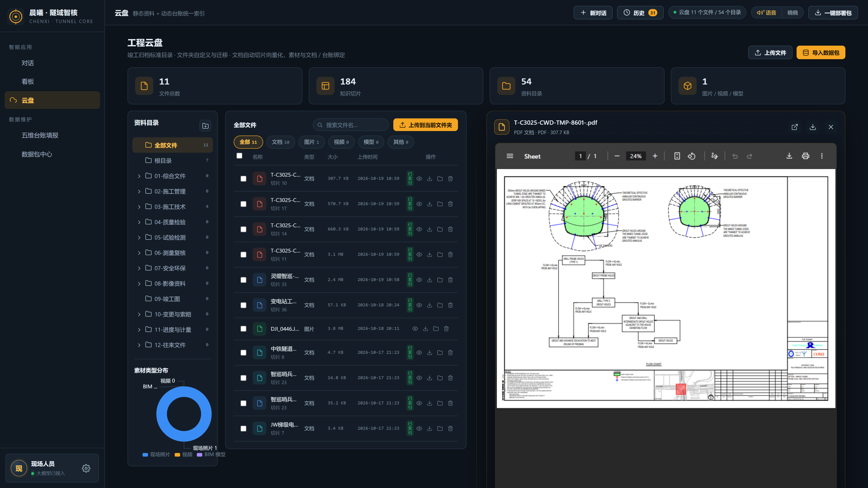This screenshot has height=488, width=868.
Task: Zoom in on the PDF viewer
Action: pos(655,156)
